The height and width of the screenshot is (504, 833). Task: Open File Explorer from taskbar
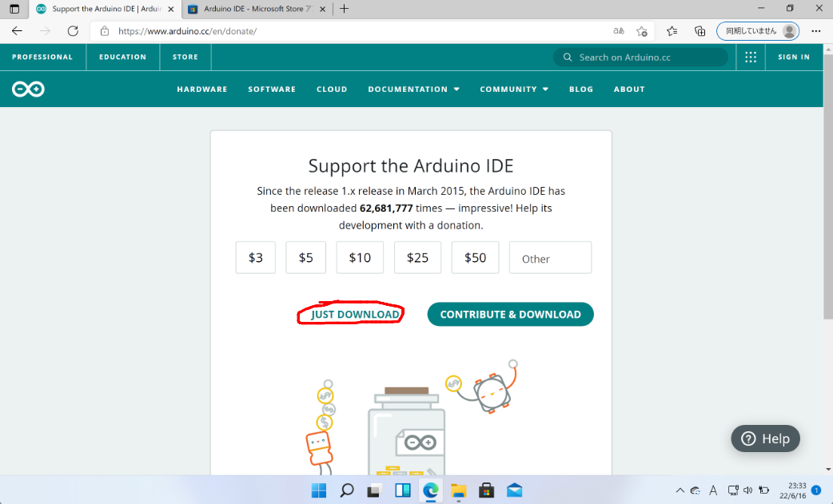[x=458, y=490]
